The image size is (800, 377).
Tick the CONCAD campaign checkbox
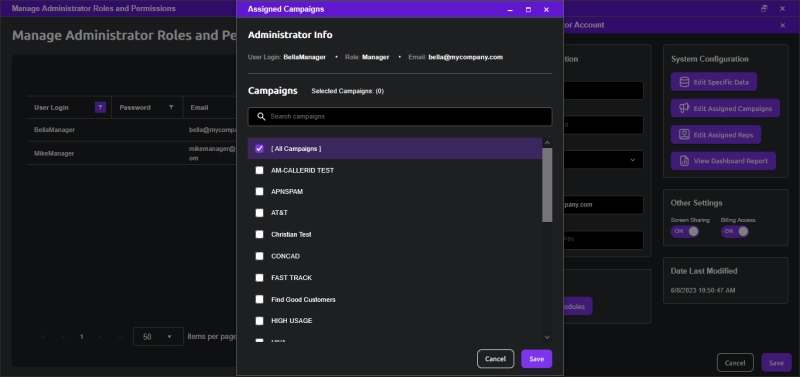click(x=259, y=256)
